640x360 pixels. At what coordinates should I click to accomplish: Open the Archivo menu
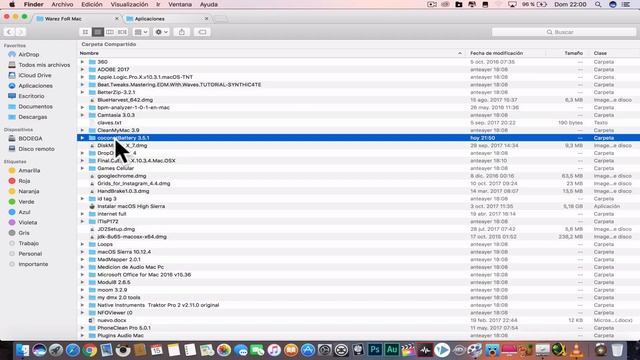click(62, 4)
